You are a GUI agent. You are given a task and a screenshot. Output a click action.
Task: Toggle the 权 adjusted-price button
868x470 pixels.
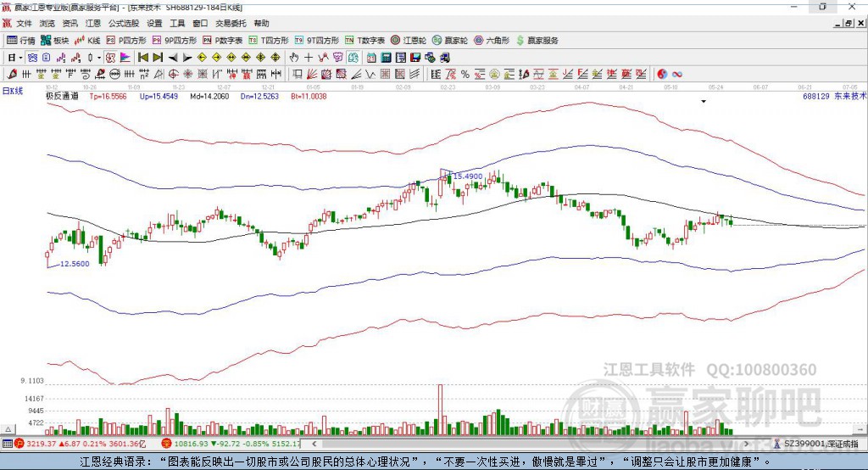[x=111, y=58]
